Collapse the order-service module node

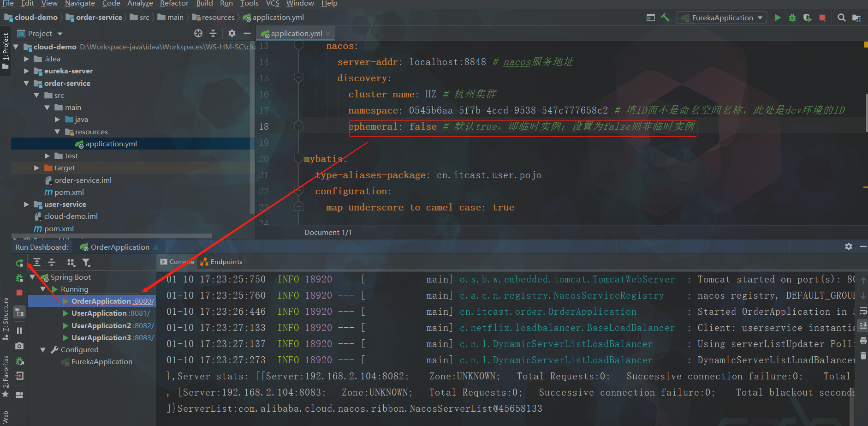(x=26, y=84)
